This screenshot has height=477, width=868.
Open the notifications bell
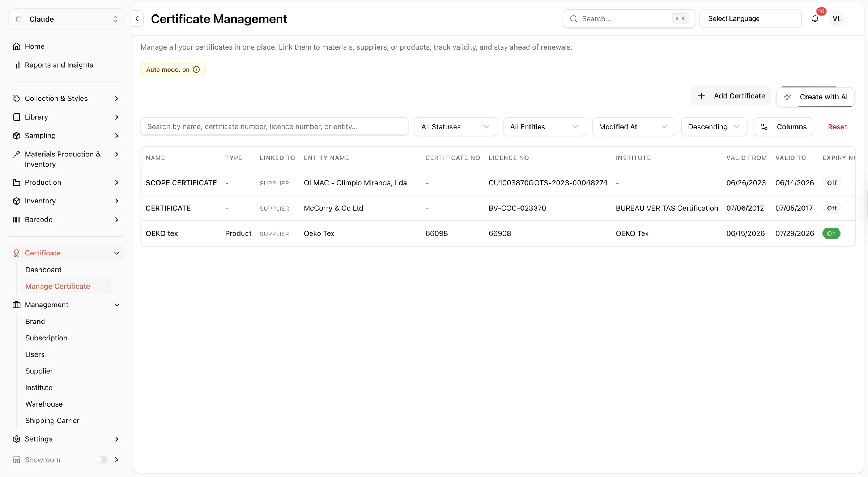pos(815,18)
